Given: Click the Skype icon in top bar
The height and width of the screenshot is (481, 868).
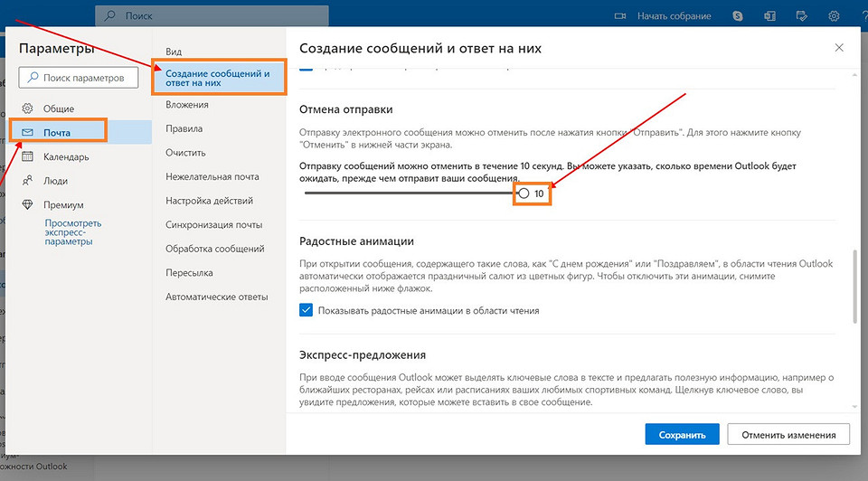Looking at the screenshot, I should 738,16.
